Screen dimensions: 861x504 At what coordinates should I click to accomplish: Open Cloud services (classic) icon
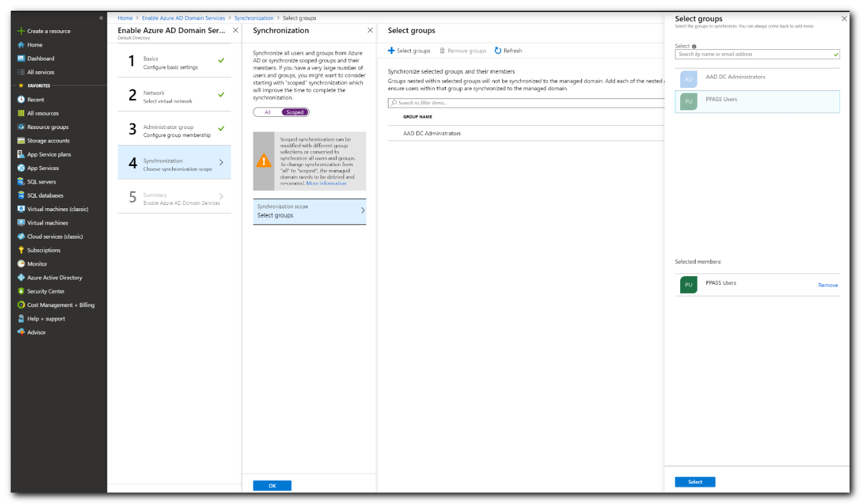[x=21, y=237]
